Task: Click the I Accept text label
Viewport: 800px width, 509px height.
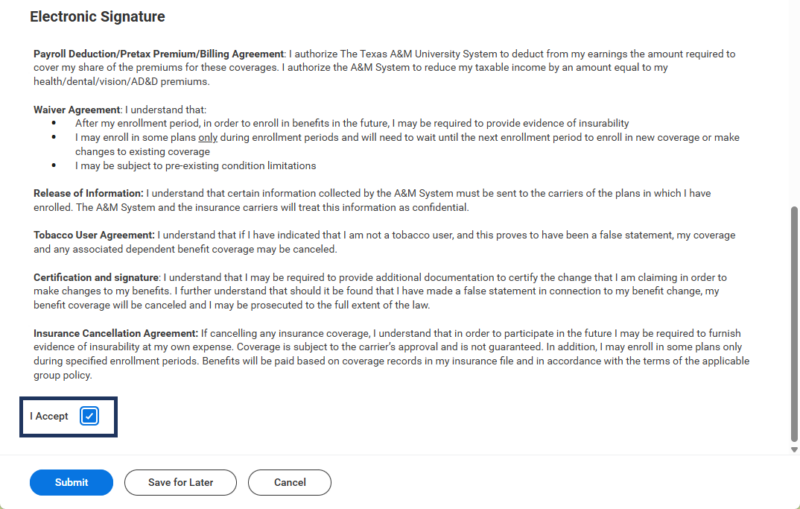Action: coord(49,416)
